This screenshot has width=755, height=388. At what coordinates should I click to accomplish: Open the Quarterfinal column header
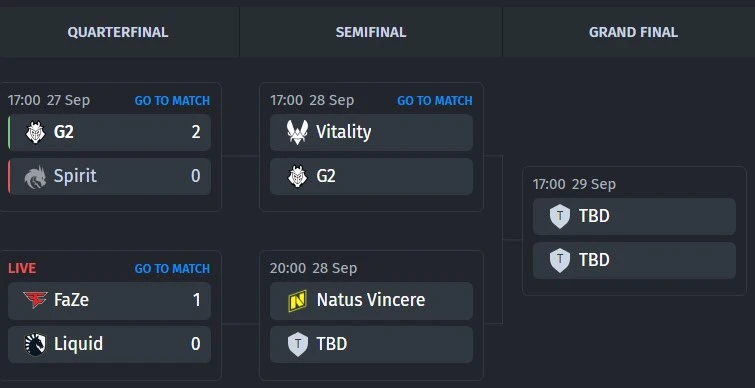click(x=118, y=32)
